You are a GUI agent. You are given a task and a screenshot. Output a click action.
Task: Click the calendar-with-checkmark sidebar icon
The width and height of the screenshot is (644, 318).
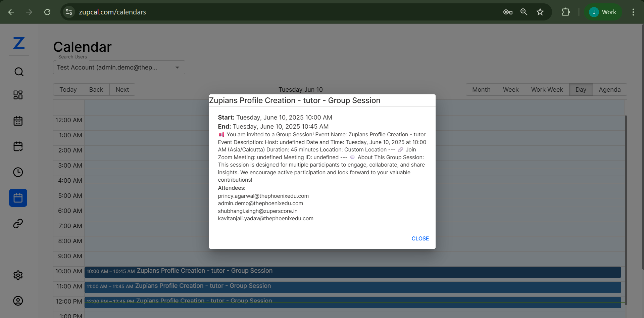(18, 146)
